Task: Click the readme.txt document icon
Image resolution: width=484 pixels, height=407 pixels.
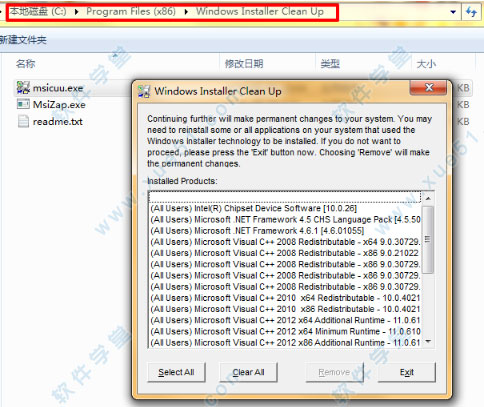Action: point(23,121)
